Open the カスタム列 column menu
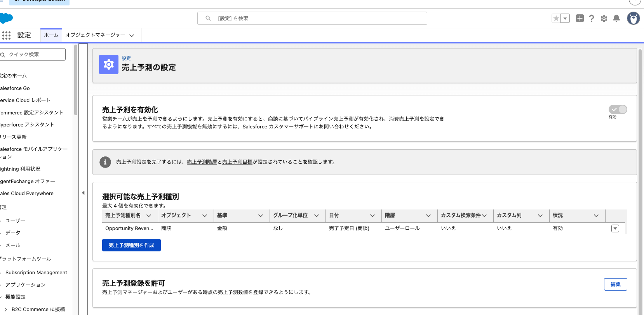The width and height of the screenshot is (644, 315). point(540,216)
